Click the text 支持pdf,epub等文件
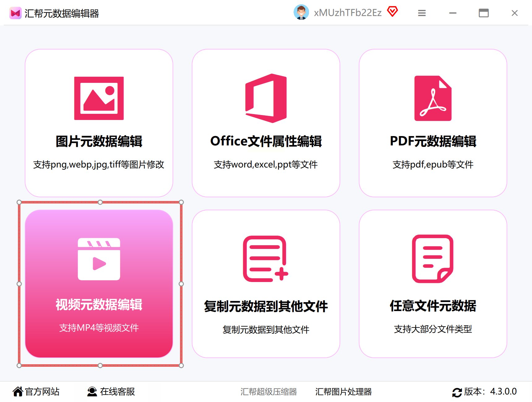The image size is (532, 402). [x=433, y=165]
